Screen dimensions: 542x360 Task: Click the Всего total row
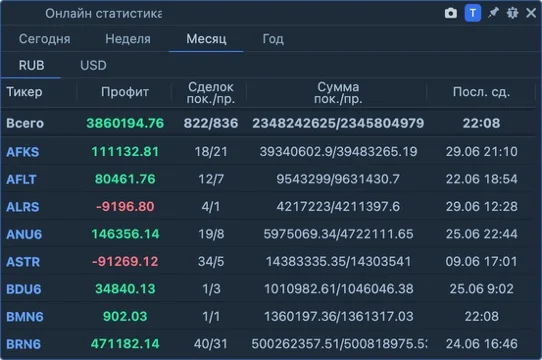268,123
